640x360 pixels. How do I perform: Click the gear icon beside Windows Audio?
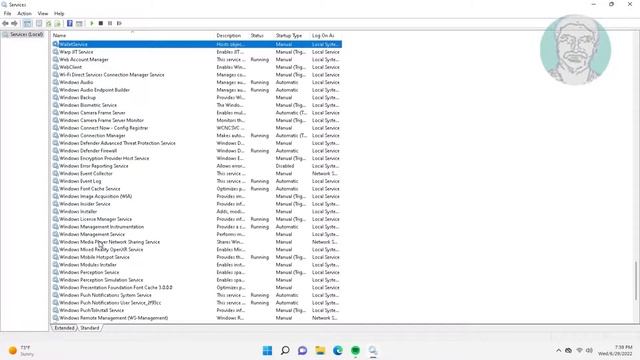coord(56,82)
